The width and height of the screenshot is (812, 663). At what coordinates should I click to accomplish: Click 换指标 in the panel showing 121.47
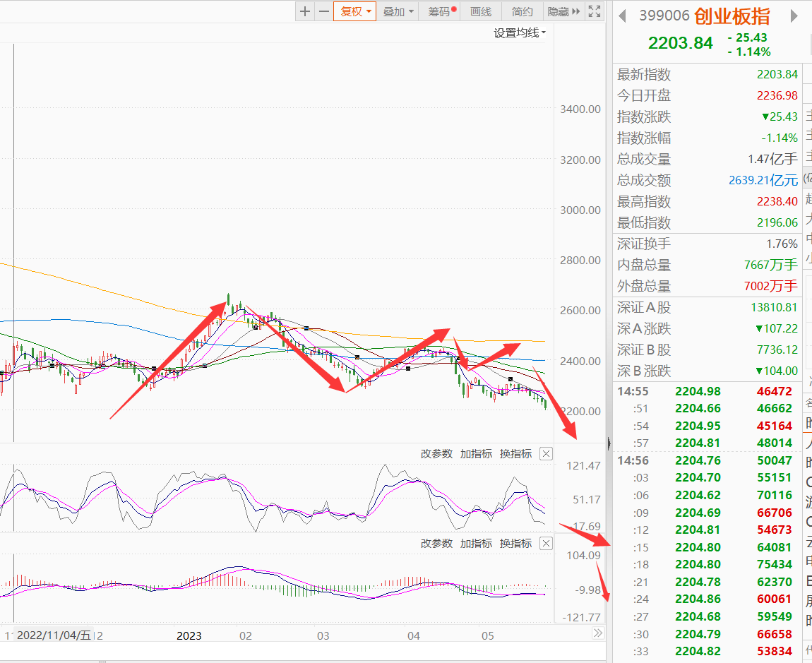click(515, 454)
